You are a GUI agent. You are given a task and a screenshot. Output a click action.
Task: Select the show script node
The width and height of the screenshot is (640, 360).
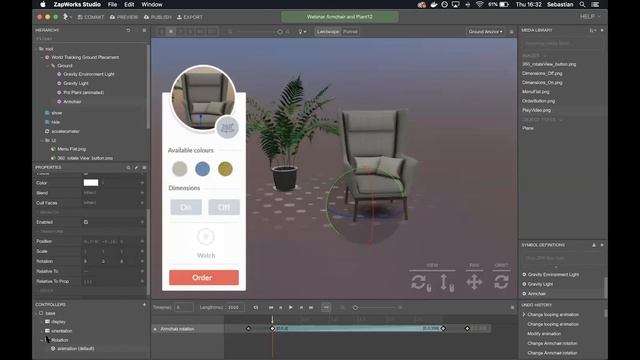tap(56, 113)
